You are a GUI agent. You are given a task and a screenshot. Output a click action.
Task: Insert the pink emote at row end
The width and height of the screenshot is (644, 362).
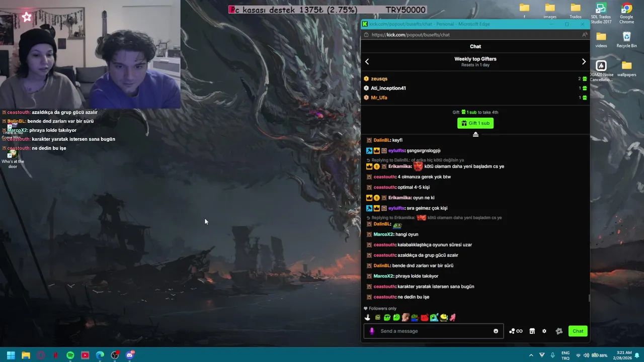452,317
